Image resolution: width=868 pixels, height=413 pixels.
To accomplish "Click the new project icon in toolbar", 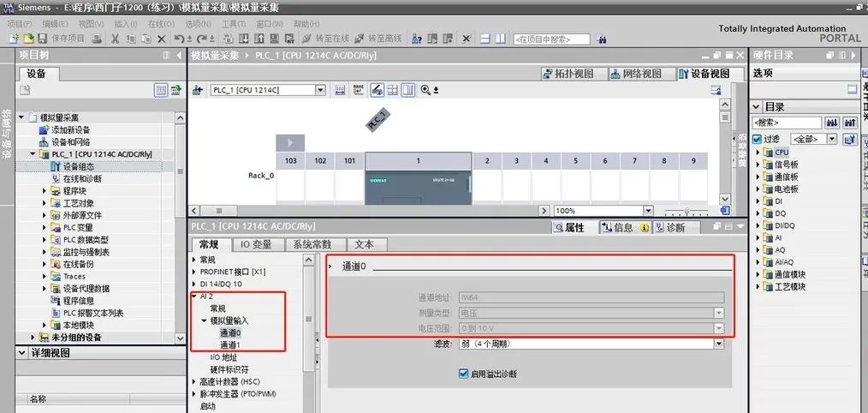I will pyautogui.click(x=15, y=39).
